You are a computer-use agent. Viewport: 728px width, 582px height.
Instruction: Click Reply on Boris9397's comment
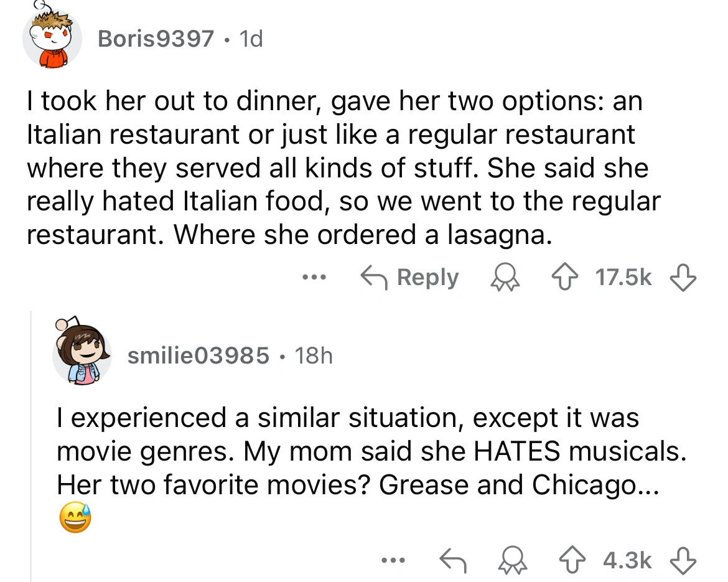(410, 278)
